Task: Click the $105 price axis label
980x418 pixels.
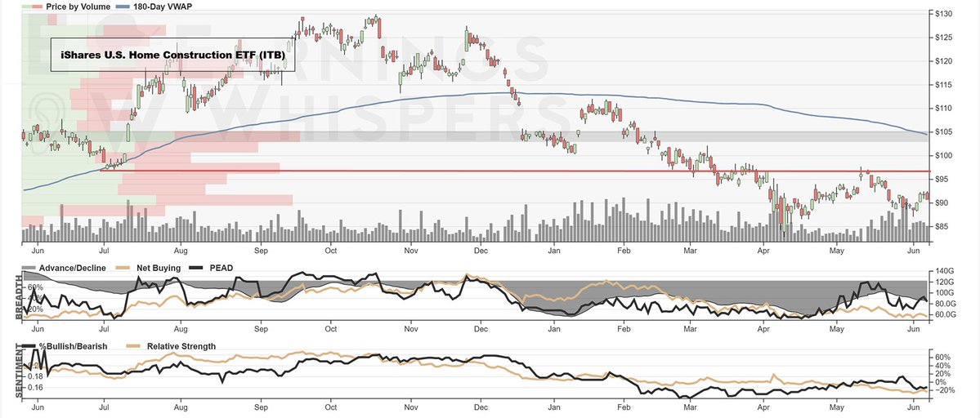Action: (x=943, y=131)
